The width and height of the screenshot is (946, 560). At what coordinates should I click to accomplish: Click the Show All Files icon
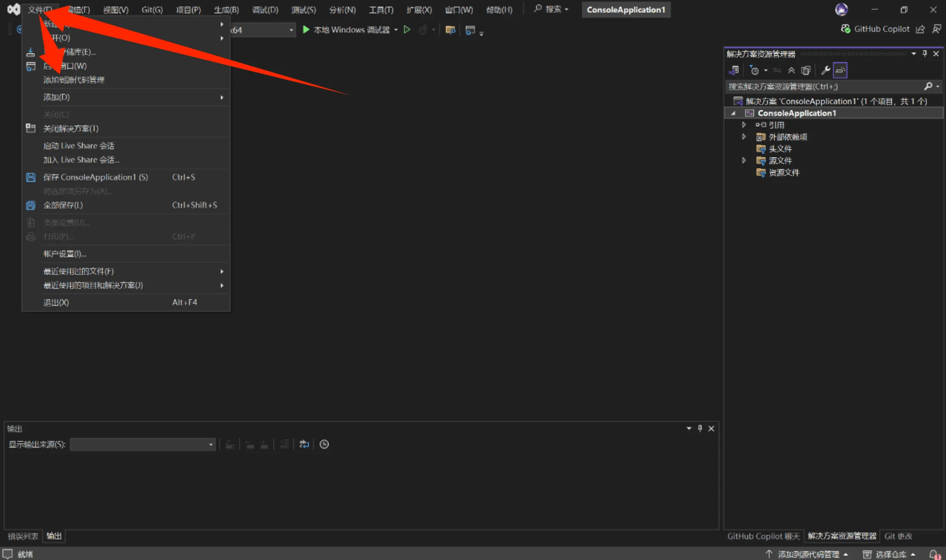click(x=806, y=70)
